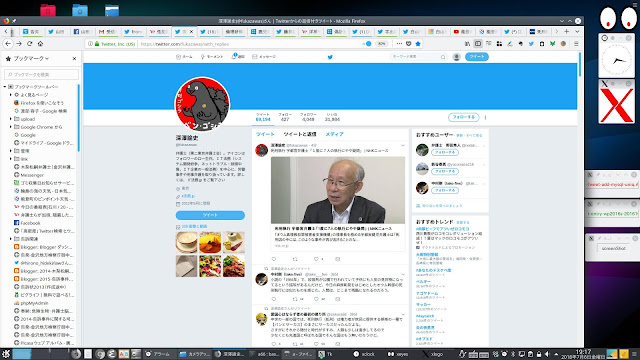Open the Library icon in Firefox toolbar

(467, 44)
